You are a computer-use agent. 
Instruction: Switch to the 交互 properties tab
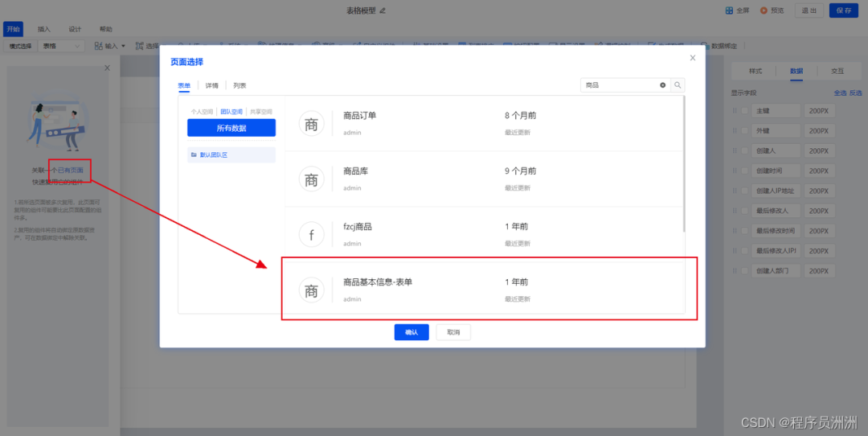pyautogui.click(x=837, y=71)
